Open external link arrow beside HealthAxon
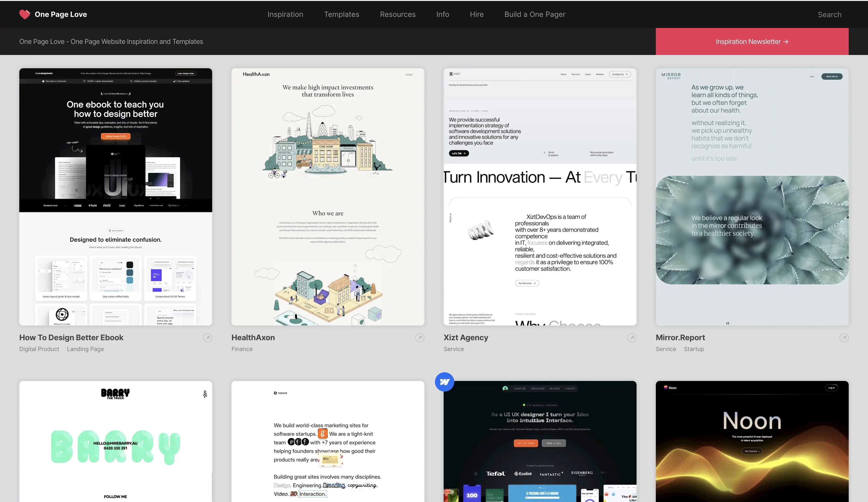 pos(420,338)
